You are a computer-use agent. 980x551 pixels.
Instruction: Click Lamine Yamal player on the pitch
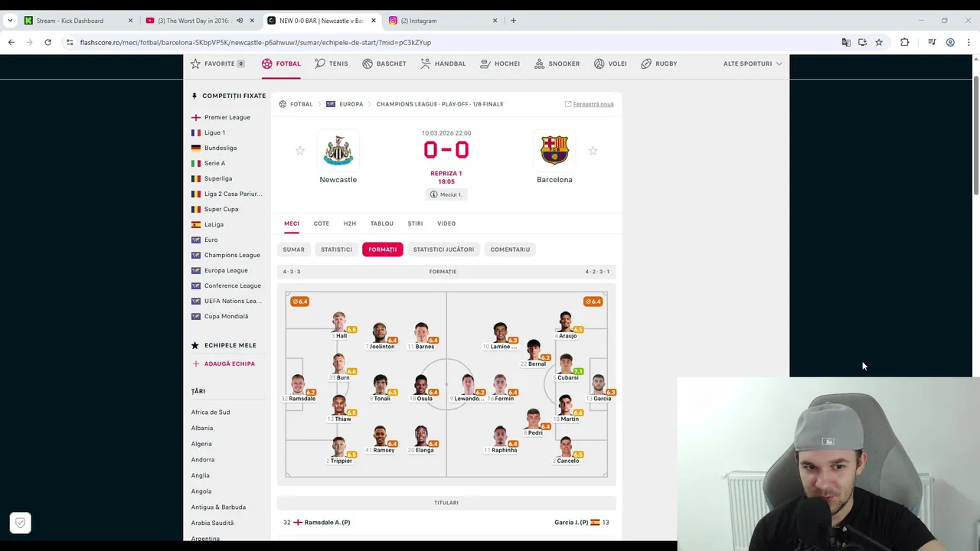tap(500, 337)
